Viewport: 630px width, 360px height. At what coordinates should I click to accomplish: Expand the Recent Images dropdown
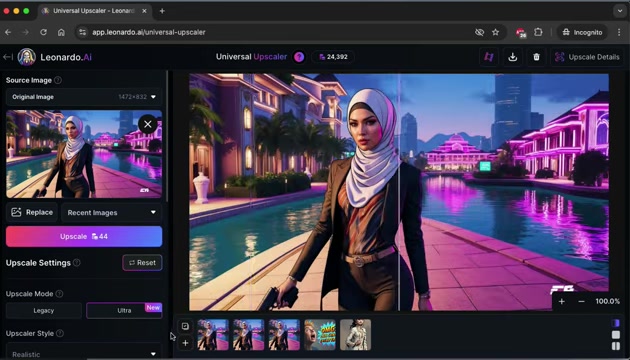111,213
